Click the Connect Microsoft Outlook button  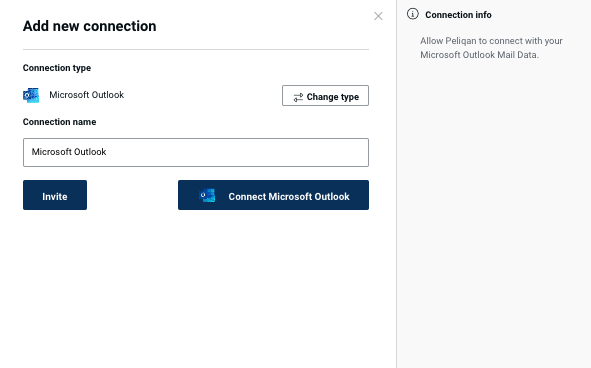click(x=273, y=195)
